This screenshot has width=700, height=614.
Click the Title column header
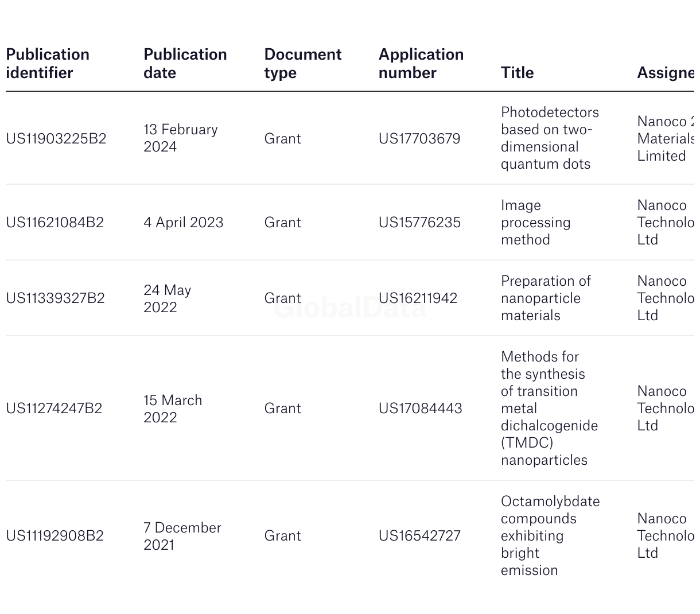[517, 73]
